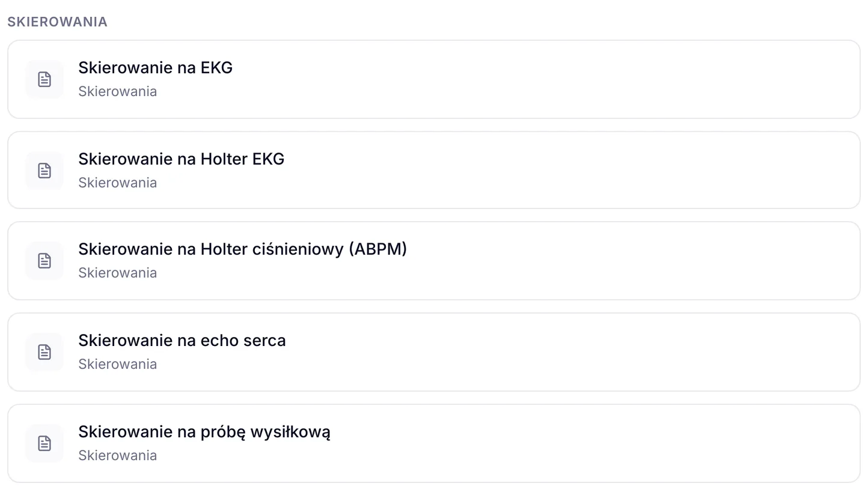The width and height of the screenshot is (868, 489).
Task: Click empty area of the Holter EKG card
Action: point(541,171)
